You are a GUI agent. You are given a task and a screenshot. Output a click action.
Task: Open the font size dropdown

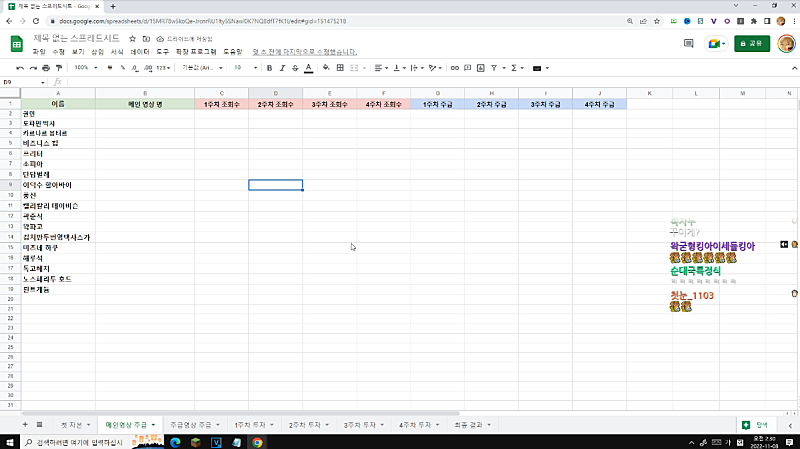[x=245, y=68]
